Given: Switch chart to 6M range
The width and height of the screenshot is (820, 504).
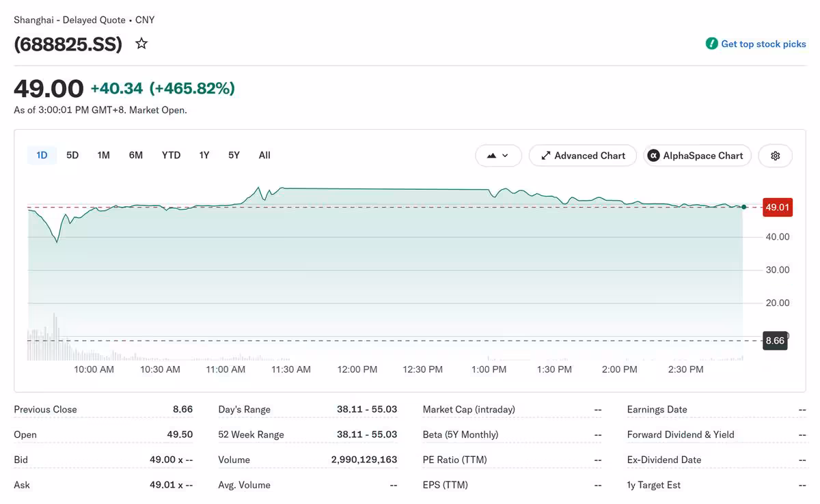Looking at the screenshot, I should [136, 155].
